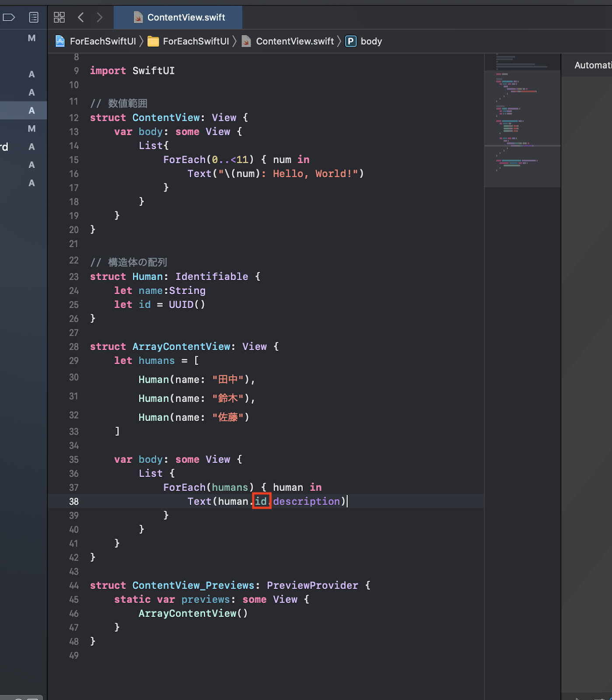This screenshot has width=612, height=700.
Task: Open the ContentView.swift breadcrumb item
Action: (x=295, y=41)
